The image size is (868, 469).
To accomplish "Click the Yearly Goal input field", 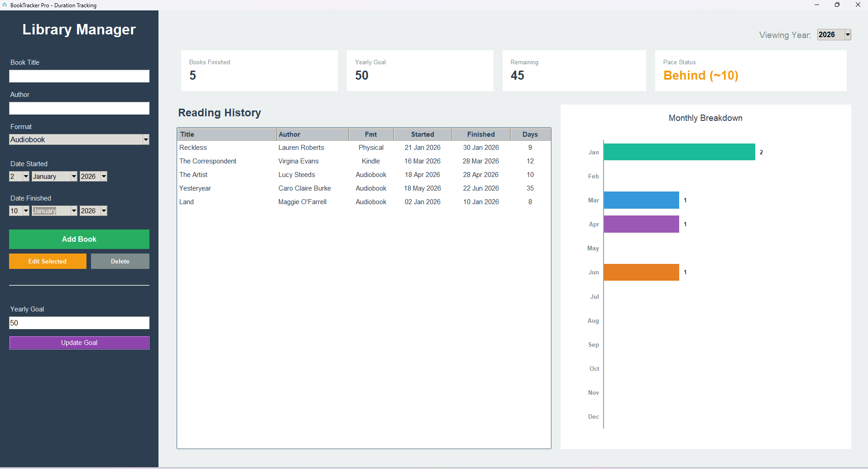I will click(79, 323).
